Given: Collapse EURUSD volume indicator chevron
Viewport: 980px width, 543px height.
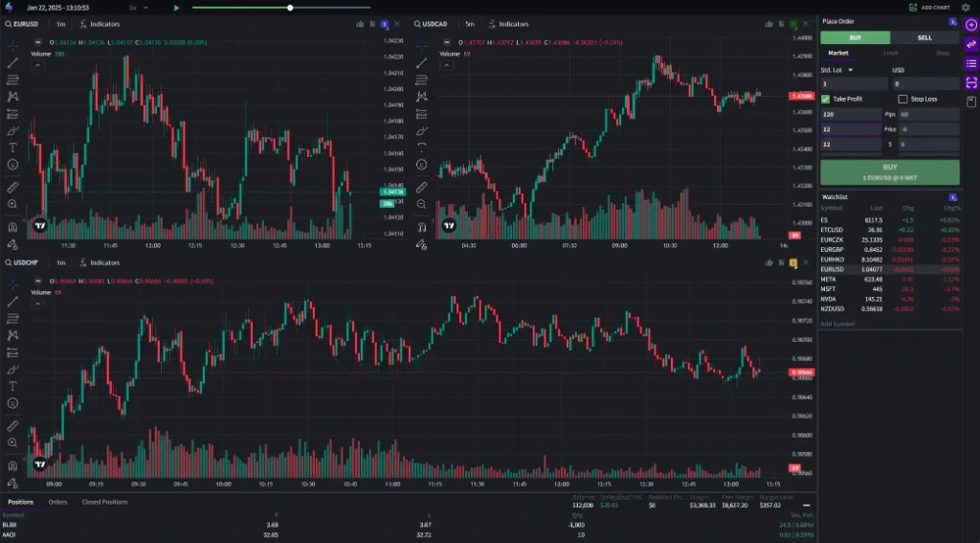Looking at the screenshot, I should tap(37, 65).
